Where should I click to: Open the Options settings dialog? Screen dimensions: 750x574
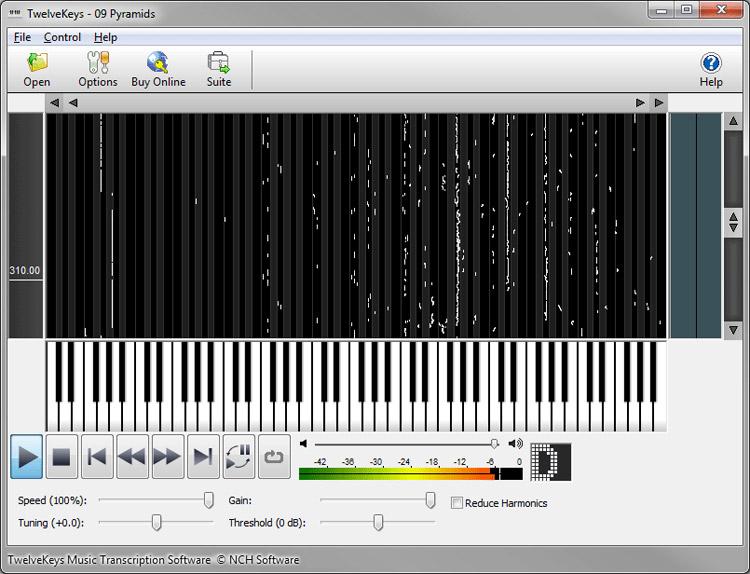pyautogui.click(x=98, y=70)
